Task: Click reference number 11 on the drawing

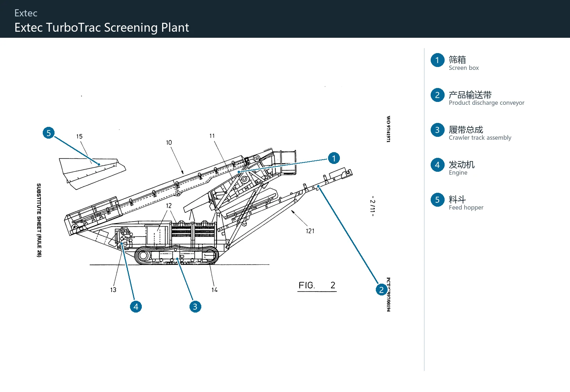Action: tap(212, 136)
